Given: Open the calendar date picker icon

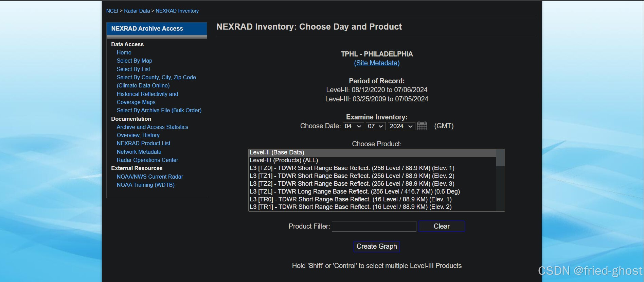Looking at the screenshot, I should [422, 126].
